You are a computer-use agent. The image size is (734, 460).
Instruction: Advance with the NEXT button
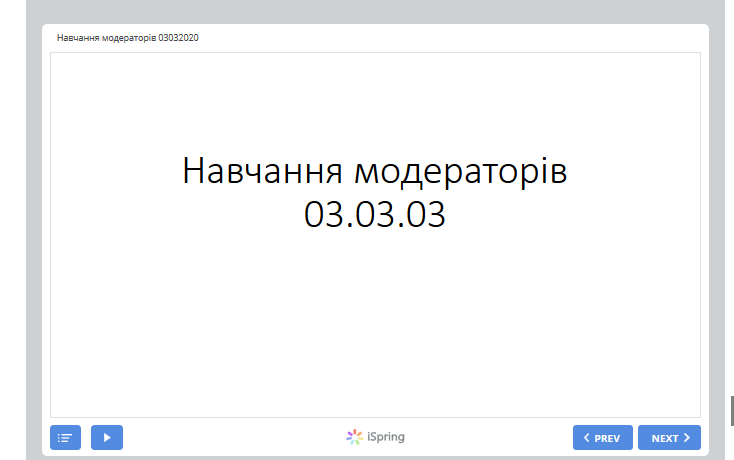coord(669,438)
